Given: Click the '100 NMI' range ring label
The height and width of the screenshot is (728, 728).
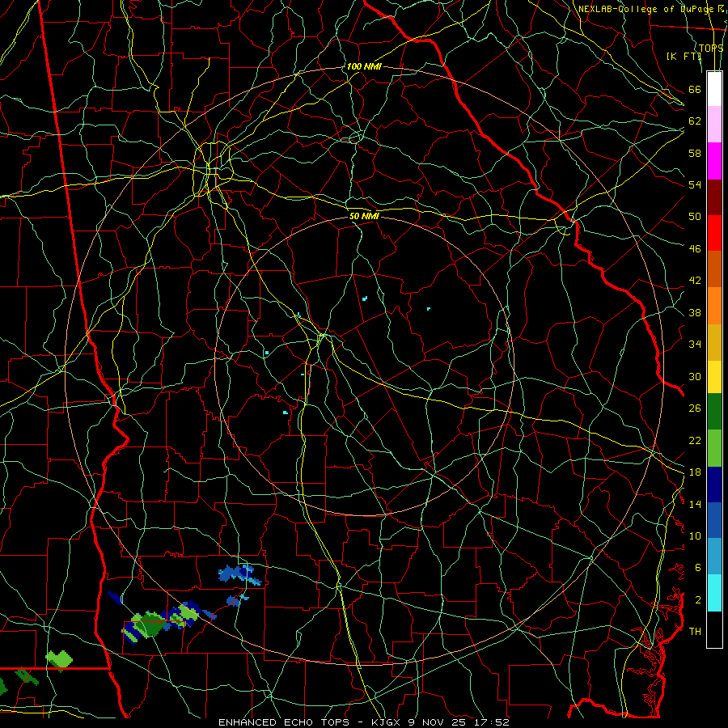Looking at the screenshot, I should tap(363, 66).
